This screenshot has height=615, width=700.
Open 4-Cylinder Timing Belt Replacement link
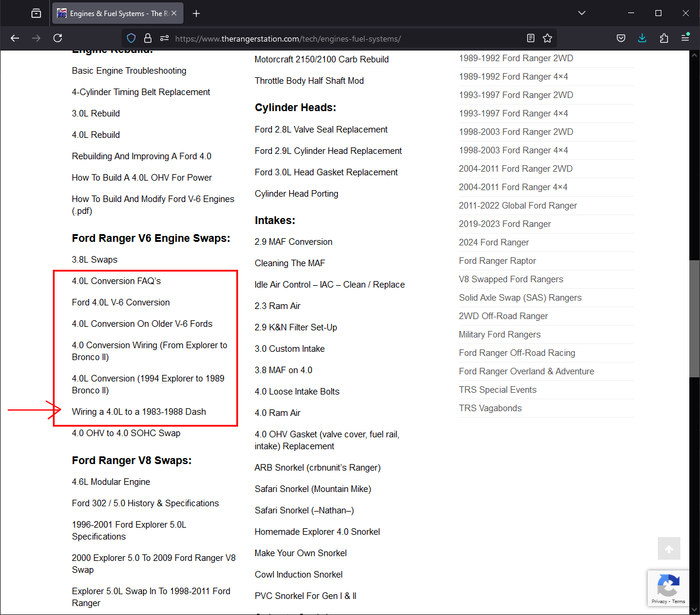[141, 92]
